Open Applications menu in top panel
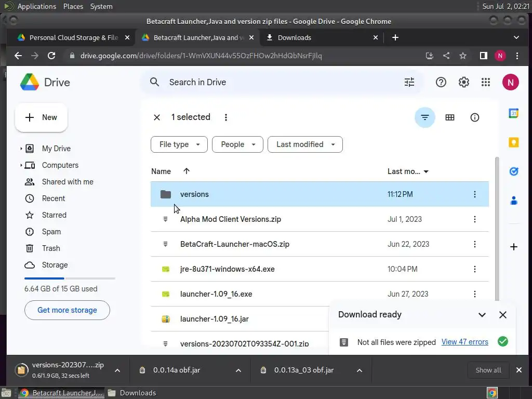532x399 pixels. pyautogui.click(x=37, y=6)
